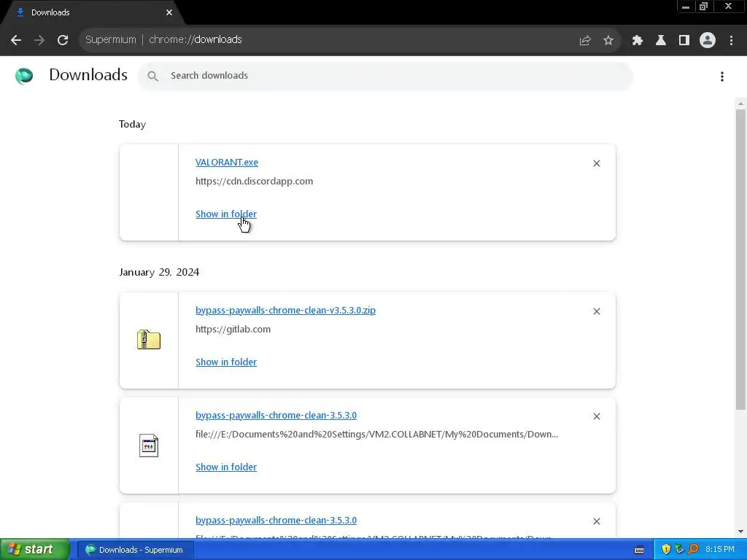This screenshot has height=560, width=747.
Task: Open the on-screen keyboard tray icon
Action: [x=639, y=550]
